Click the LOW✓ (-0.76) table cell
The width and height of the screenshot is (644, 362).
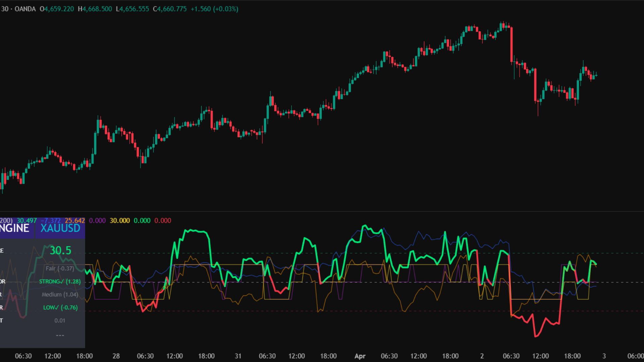tap(60, 307)
